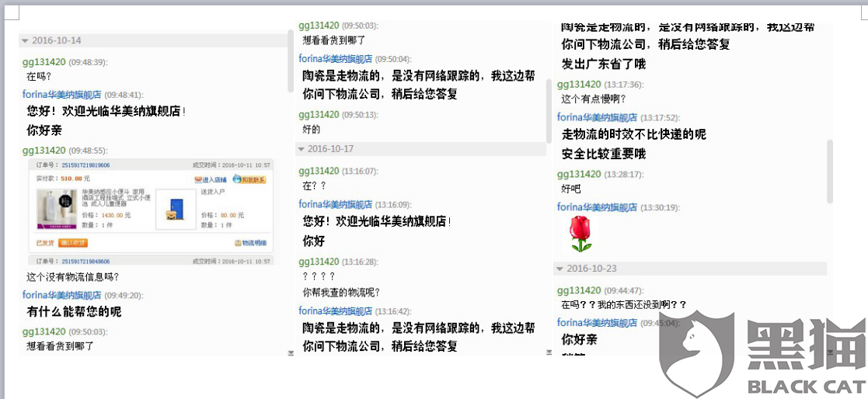The height and width of the screenshot is (399, 868).
Task: Click the message 好的
Action: [x=312, y=130]
